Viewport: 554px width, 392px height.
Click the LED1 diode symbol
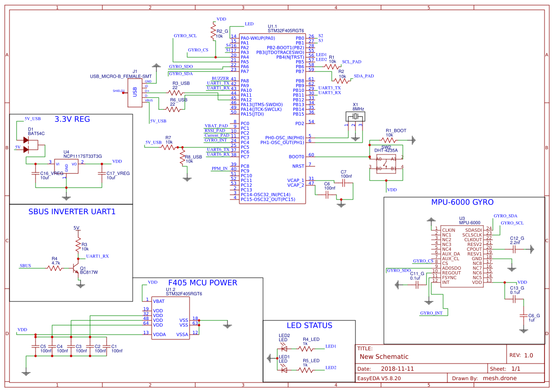(x=284, y=370)
